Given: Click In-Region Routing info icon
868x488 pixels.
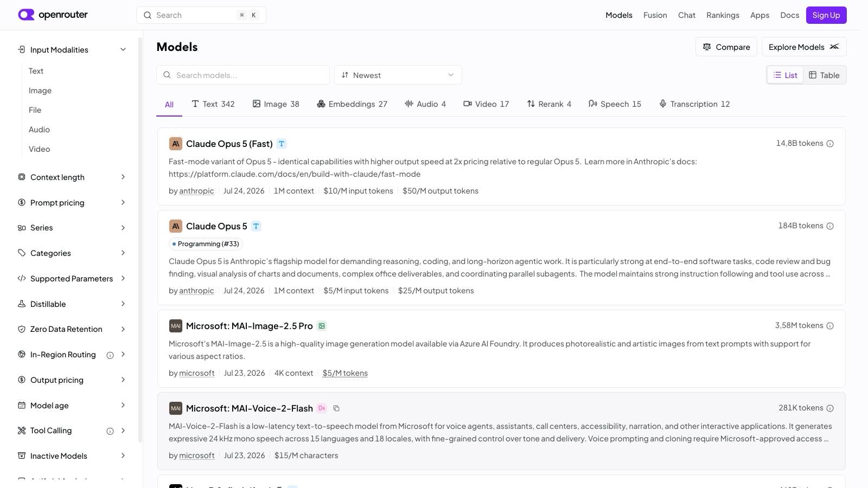Looking at the screenshot, I should pos(110,355).
